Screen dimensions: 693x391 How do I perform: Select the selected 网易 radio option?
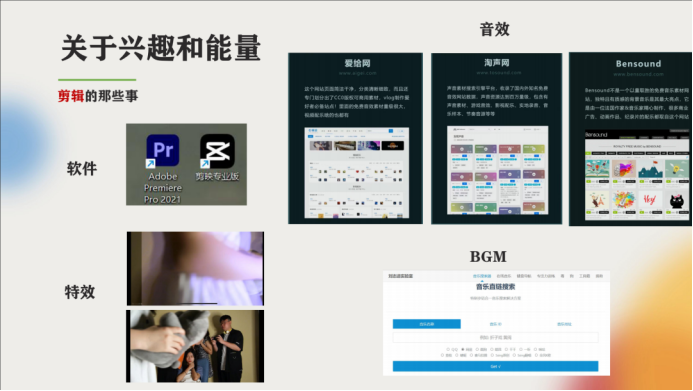click(466, 349)
